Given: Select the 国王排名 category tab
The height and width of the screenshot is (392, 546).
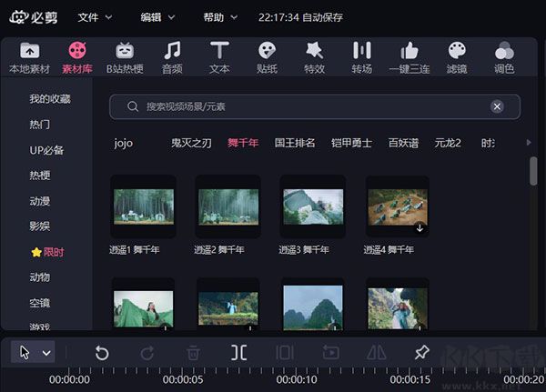Looking at the screenshot, I should tap(295, 143).
